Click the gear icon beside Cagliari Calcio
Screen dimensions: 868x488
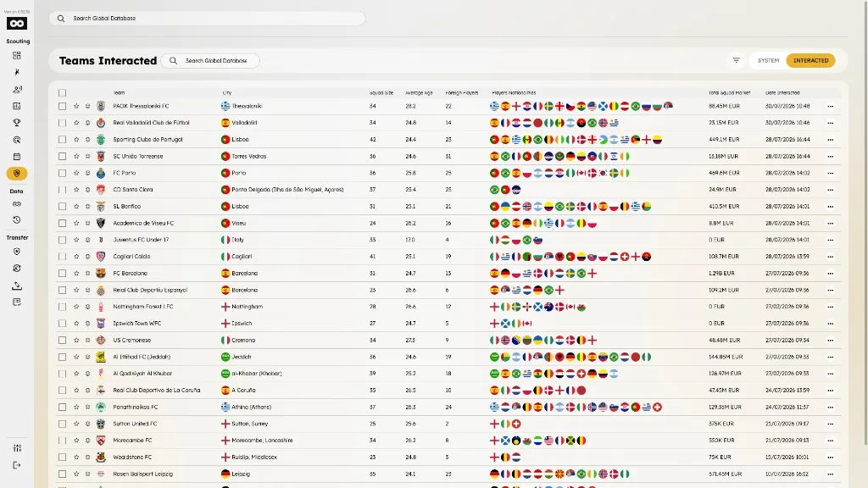[x=87, y=257]
